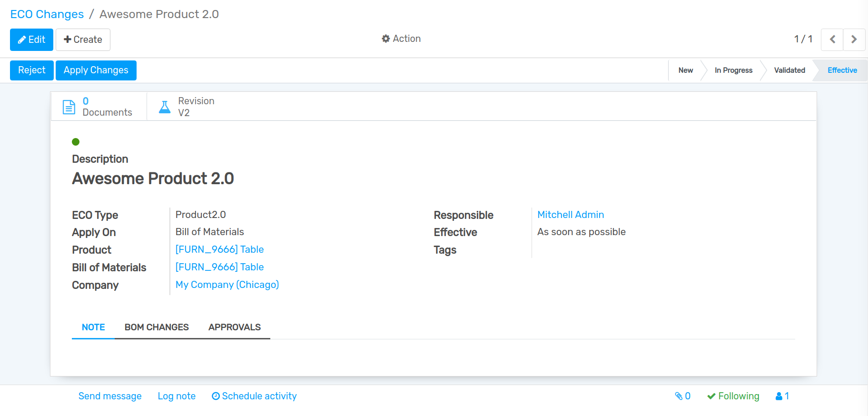Open the Mitchell Admin responsible link
This screenshot has height=416, width=868.
tap(570, 215)
